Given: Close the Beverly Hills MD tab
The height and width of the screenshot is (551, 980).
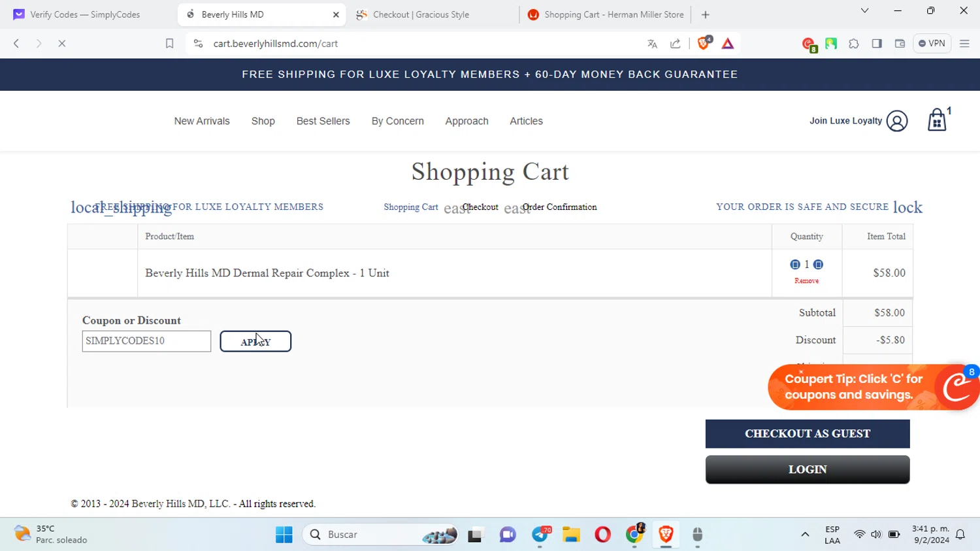Looking at the screenshot, I should [336, 14].
